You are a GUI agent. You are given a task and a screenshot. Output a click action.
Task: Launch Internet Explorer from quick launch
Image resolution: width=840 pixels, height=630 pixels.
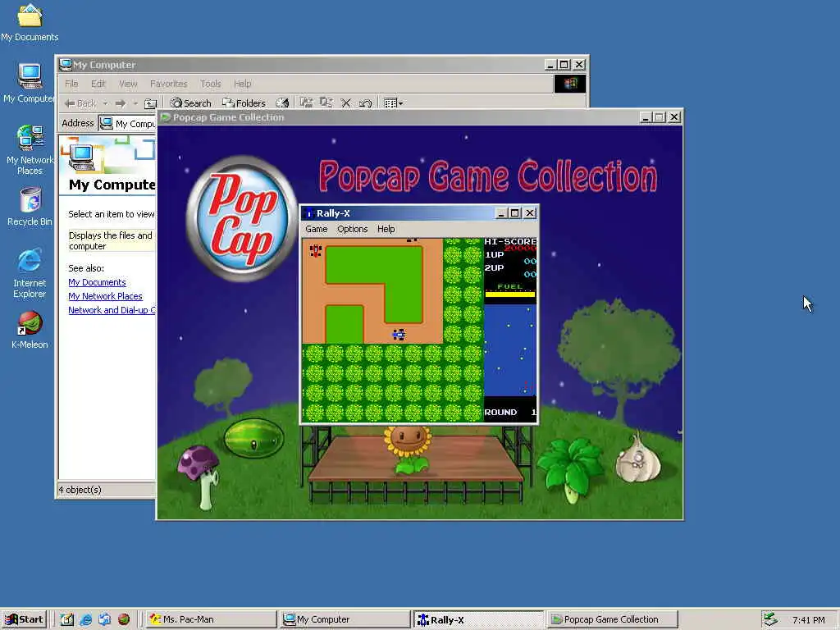(85, 619)
